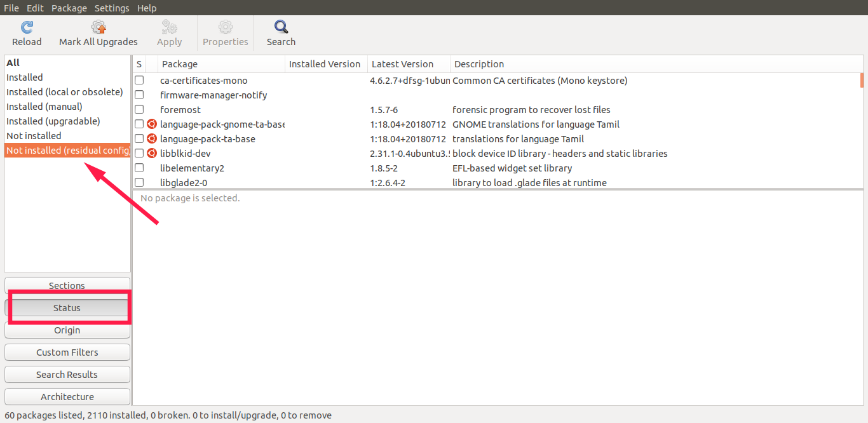
Task: Toggle the checkbox for libglade2-0
Action: 139,183
